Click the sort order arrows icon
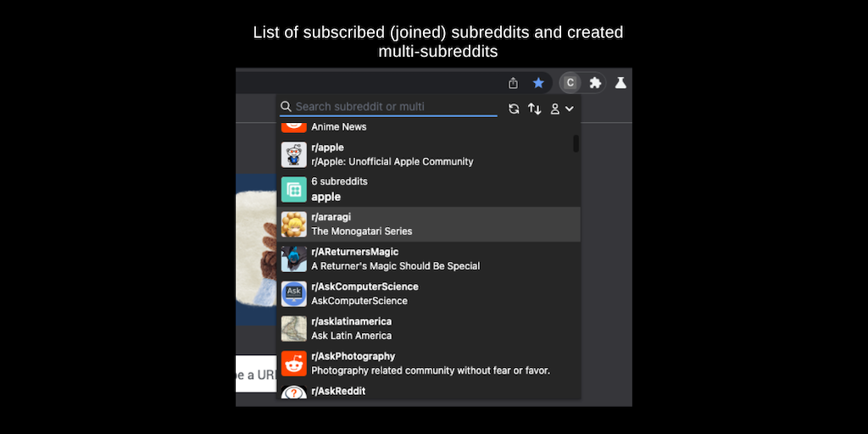Image resolution: width=868 pixels, height=434 pixels. pyautogui.click(x=534, y=108)
